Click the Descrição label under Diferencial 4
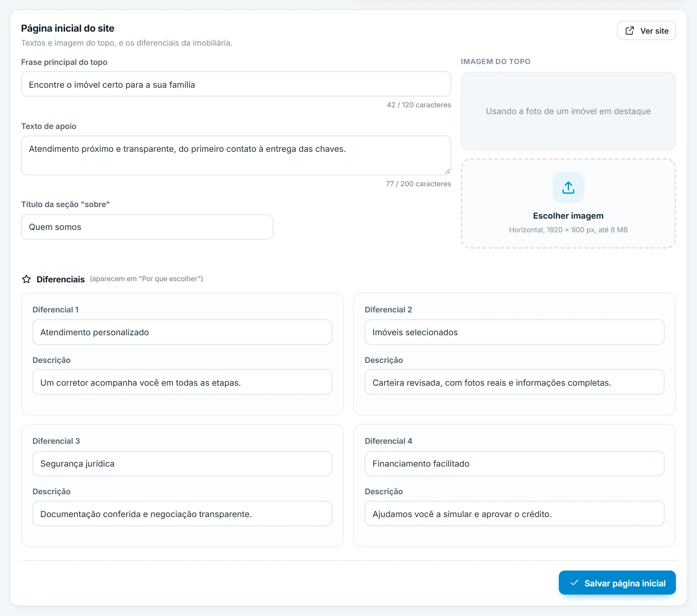The image size is (697, 616). [384, 491]
